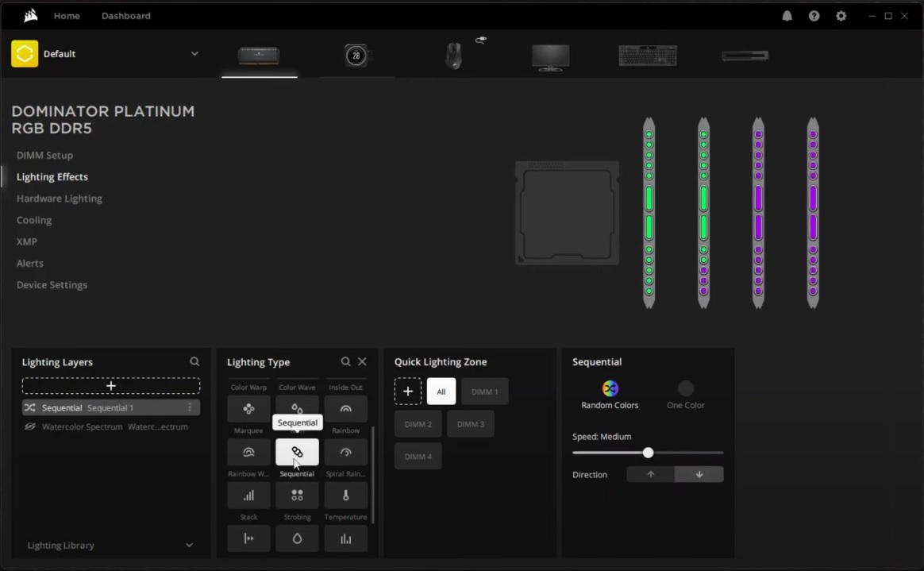
Task: Select the Strobing lighting type
Action: [x=297, y=495]
